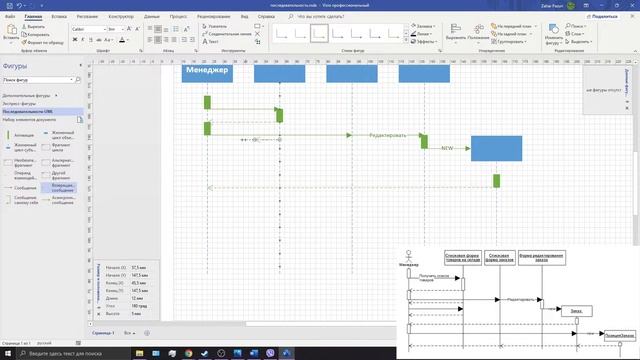Click the Редактировать message label
The width and height of the screenshot is (640, 360).
click(388, 135)
